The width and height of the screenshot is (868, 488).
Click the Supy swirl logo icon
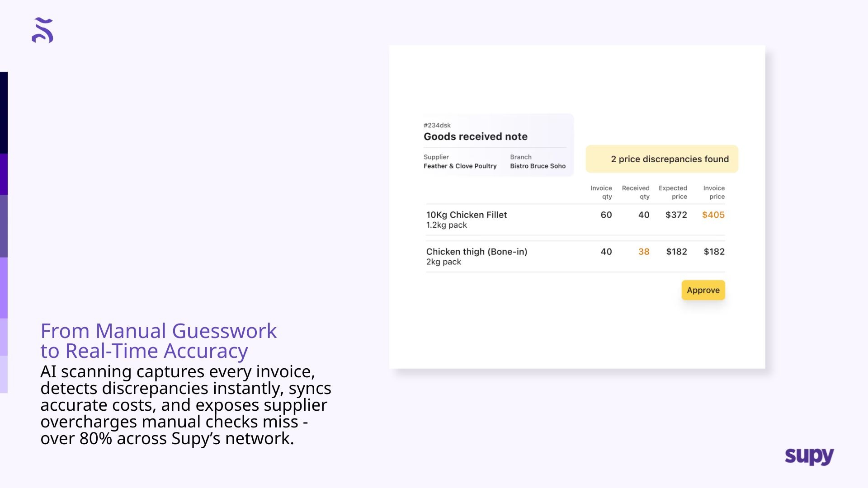click(42, 30)
